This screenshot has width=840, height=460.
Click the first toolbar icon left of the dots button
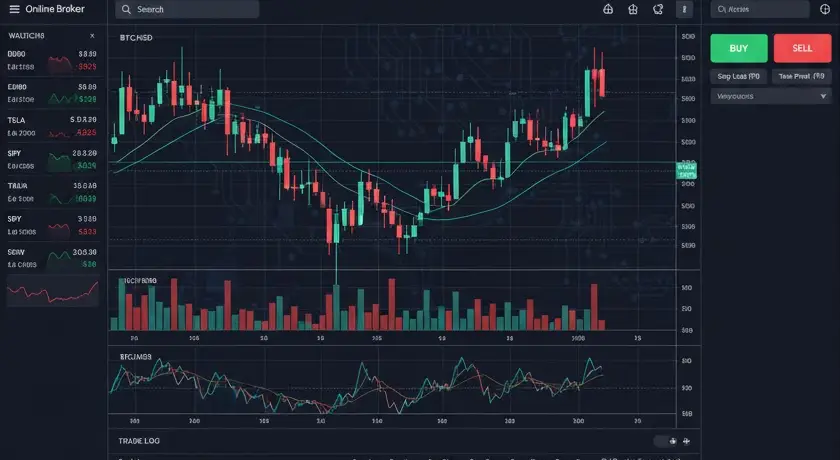608,9
